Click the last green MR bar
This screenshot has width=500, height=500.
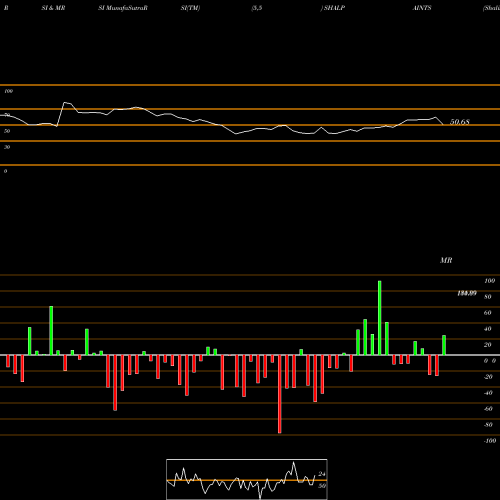click(x=444, y=345)
